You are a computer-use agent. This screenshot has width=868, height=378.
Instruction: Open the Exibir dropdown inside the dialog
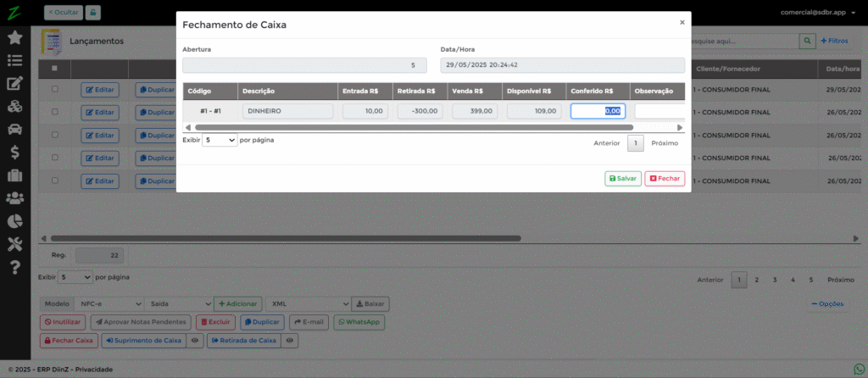[x=220, y=141]
